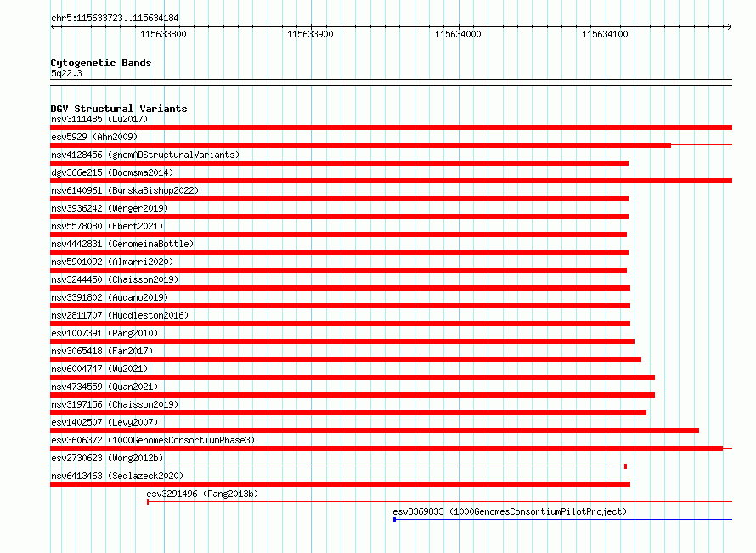Click the right arrowhead of the ruler
This screenshot has width=756, height=553.
pos(729,26)
